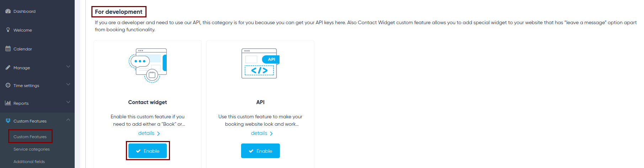
Task: Click the API feature illustration
Action: [260, 64]
